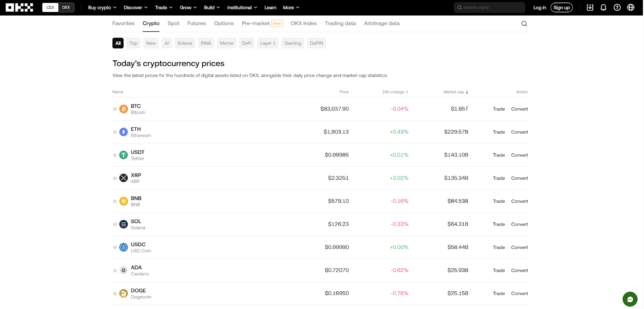This screenshot has height=309, width=644.
Task: Favorite ETH with its star
Action: pyautogui.click(x=115, y=132)
